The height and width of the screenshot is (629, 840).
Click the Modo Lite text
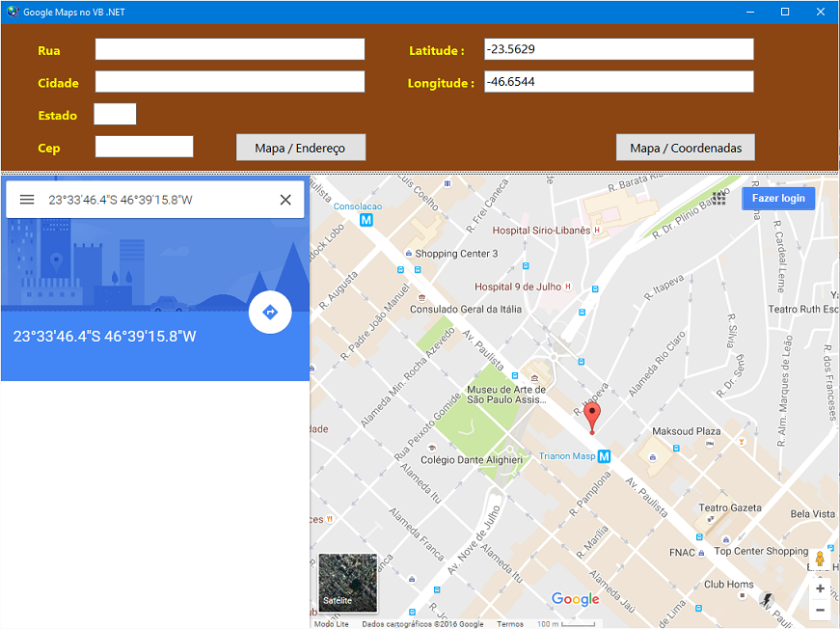click(x=331, y=624)
